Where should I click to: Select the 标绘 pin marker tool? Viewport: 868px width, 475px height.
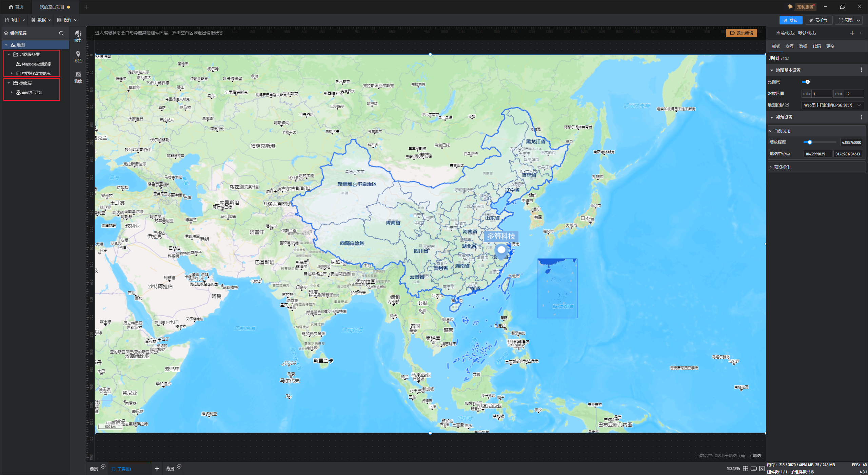tap(78, 56)
